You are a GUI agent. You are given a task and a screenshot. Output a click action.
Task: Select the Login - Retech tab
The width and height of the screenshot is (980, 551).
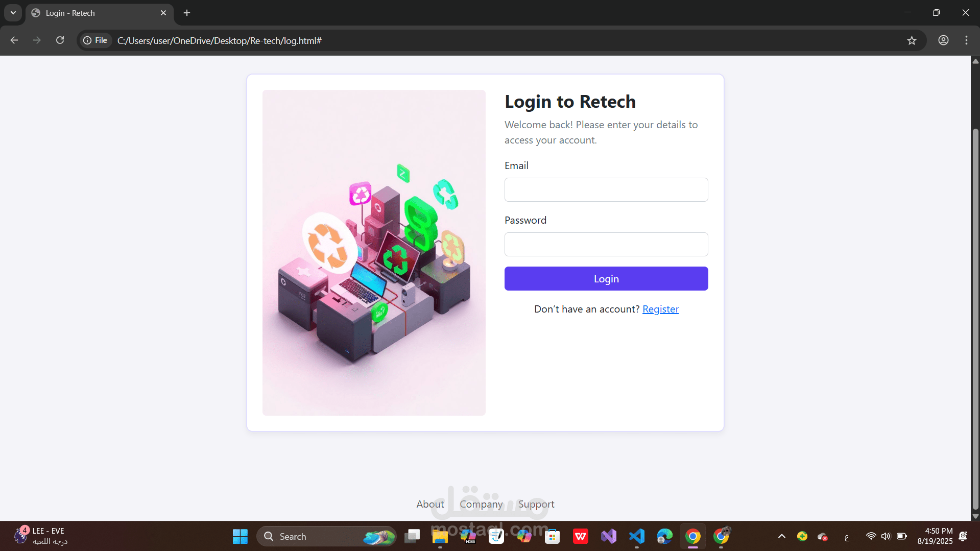tap(100, 13)
